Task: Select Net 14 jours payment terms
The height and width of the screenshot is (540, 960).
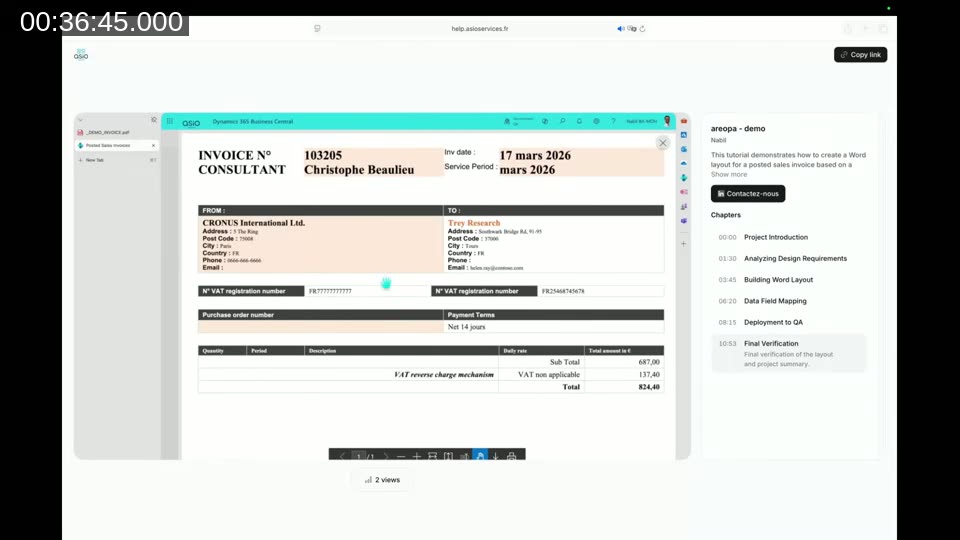Action: [467, 327]
